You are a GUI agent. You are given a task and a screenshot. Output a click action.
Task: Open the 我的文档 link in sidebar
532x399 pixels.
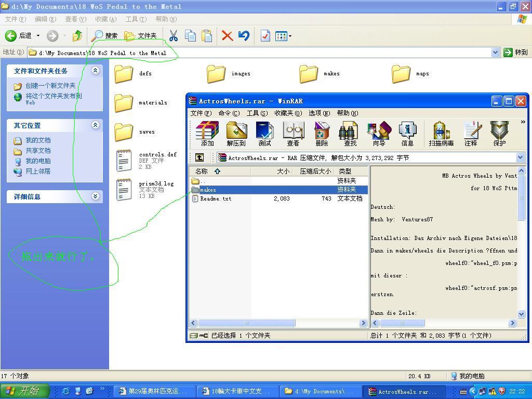coord(38,140)
